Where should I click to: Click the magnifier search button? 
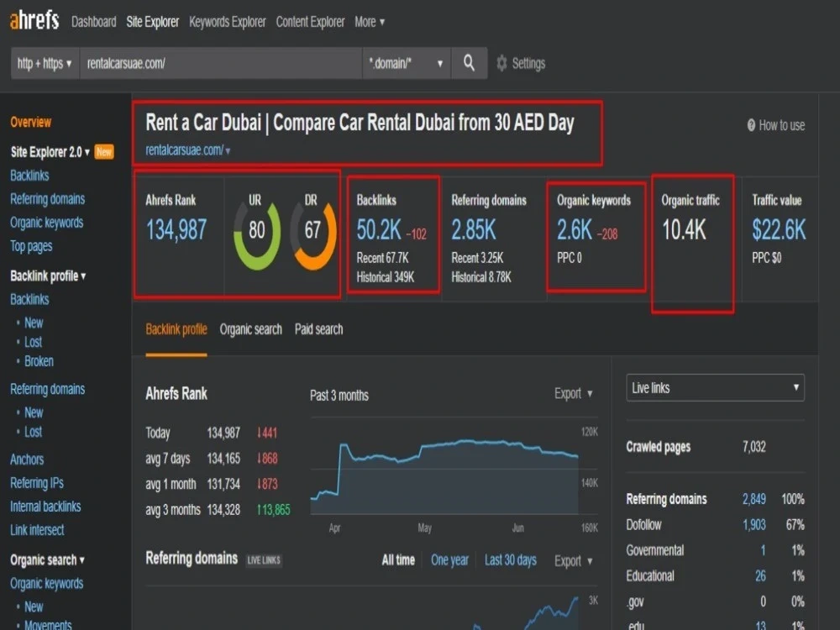click(469, 63)
